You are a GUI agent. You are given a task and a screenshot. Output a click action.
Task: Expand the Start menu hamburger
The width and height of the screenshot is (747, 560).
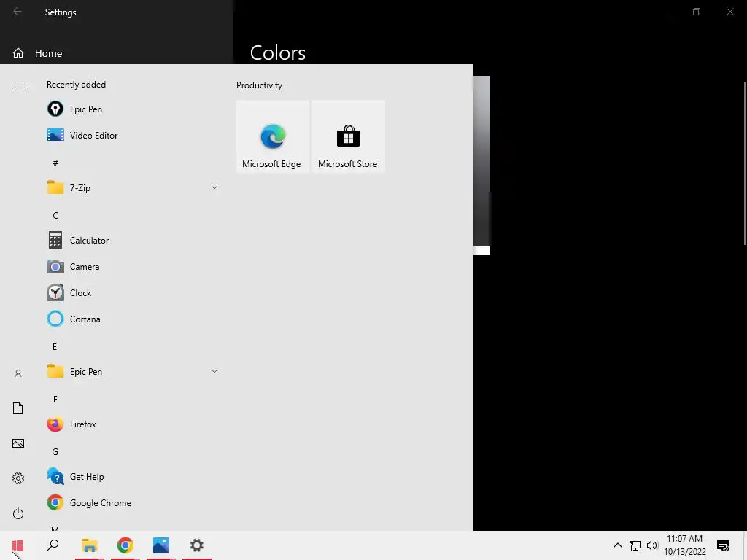[18, 85]
